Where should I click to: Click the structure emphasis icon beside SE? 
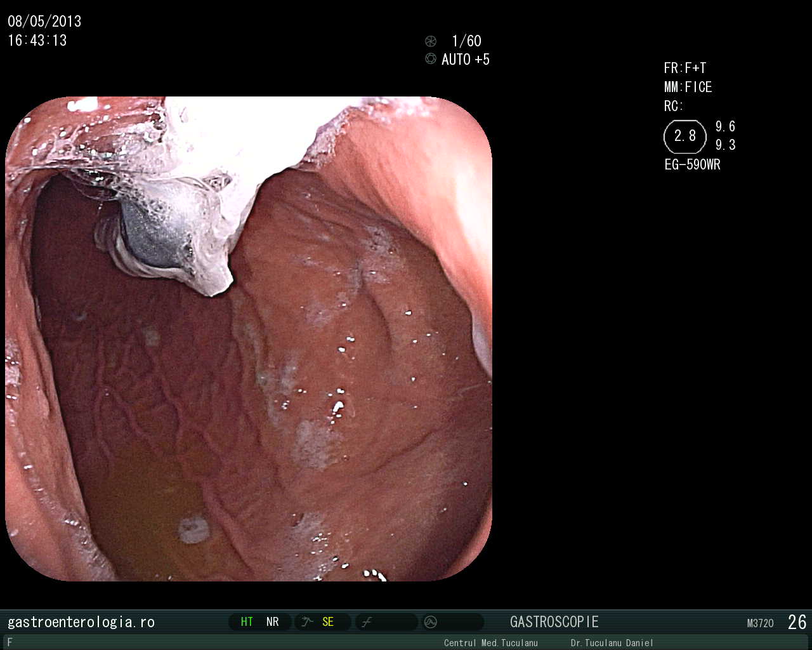click(x=308, y=622)
